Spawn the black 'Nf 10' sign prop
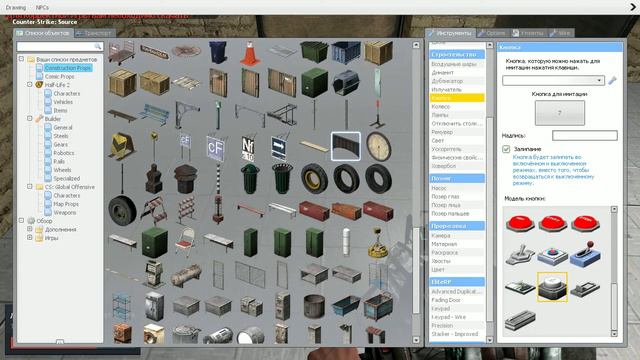Image resolution: width=640 pixels, height=360 pixels. (x=248, y=148)
